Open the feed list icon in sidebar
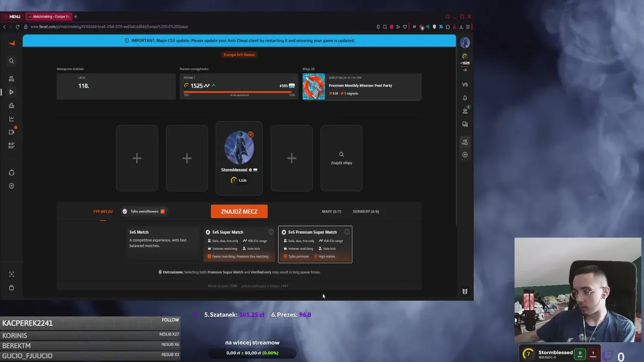 pos(12,145)
